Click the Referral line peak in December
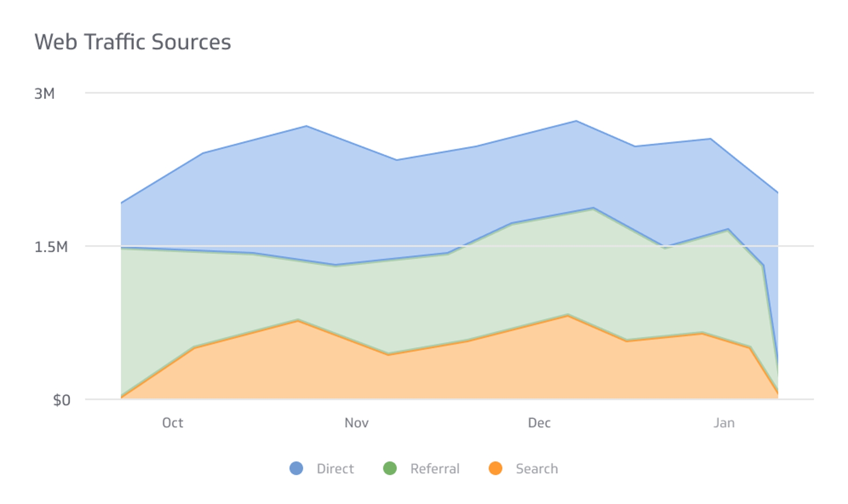This screenshot has height=504, width=848. (x=593, y=208)
